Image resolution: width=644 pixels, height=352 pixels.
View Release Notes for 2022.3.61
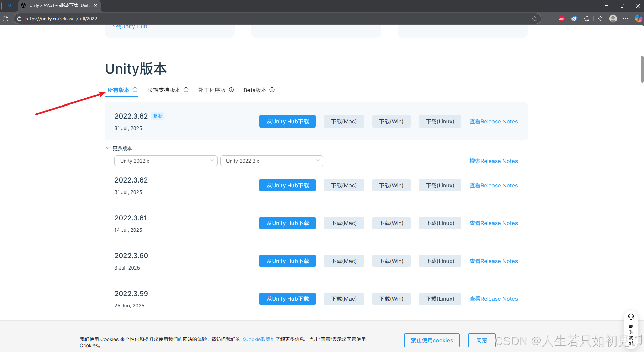pos(493,223)
